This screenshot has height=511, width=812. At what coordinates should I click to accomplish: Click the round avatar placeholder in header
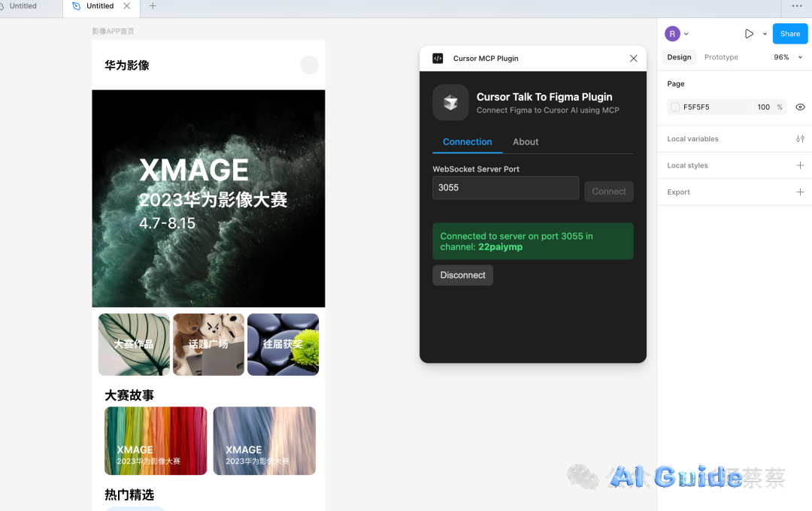coord(310,65)
